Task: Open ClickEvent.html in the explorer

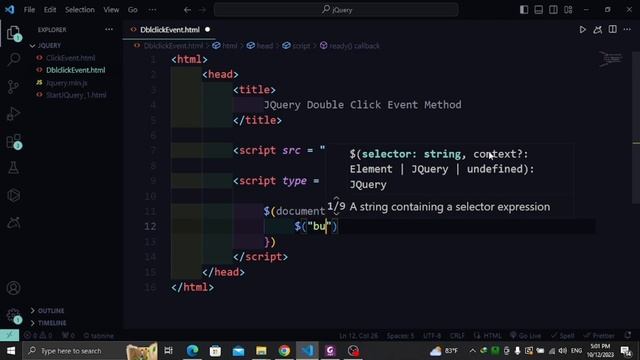Action: [70, 58]
